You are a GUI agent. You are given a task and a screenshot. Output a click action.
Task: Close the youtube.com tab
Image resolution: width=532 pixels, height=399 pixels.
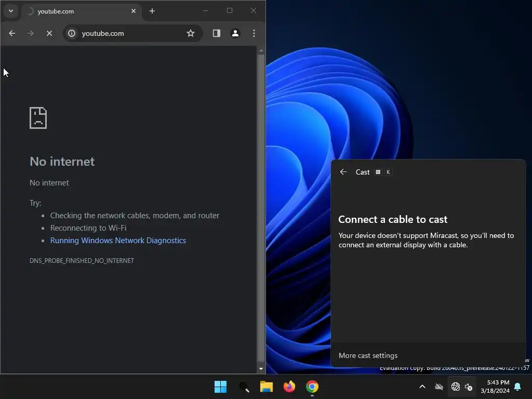(x=134, y=11)
